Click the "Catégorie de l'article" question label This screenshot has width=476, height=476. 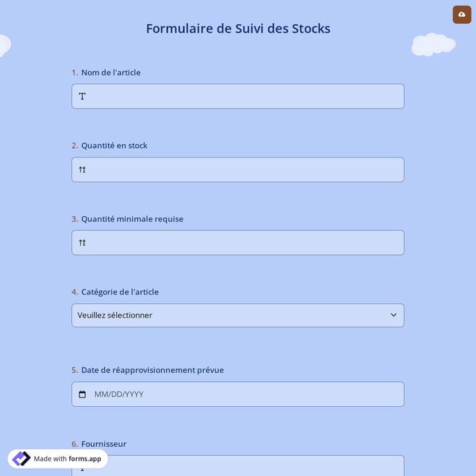(119, 292)
